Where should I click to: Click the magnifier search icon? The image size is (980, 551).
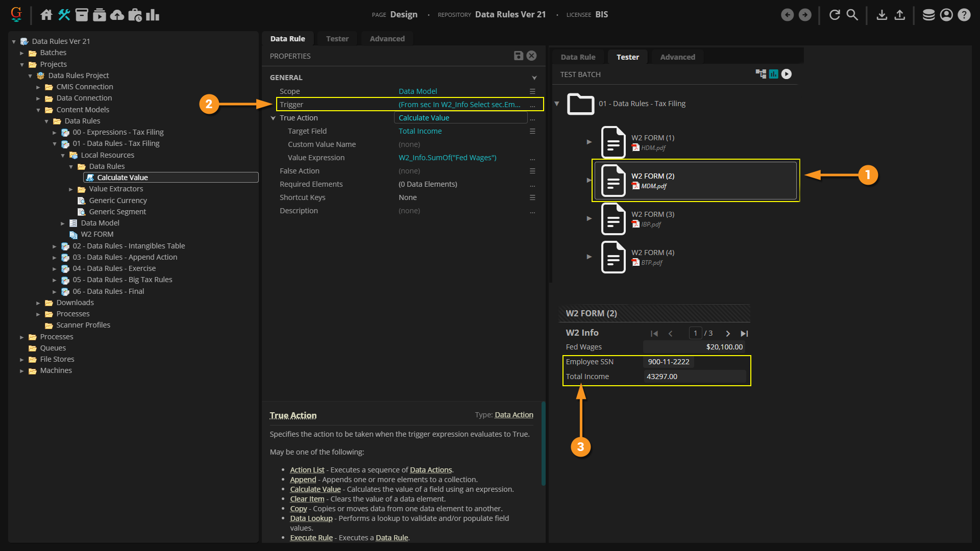pos(852,15)
